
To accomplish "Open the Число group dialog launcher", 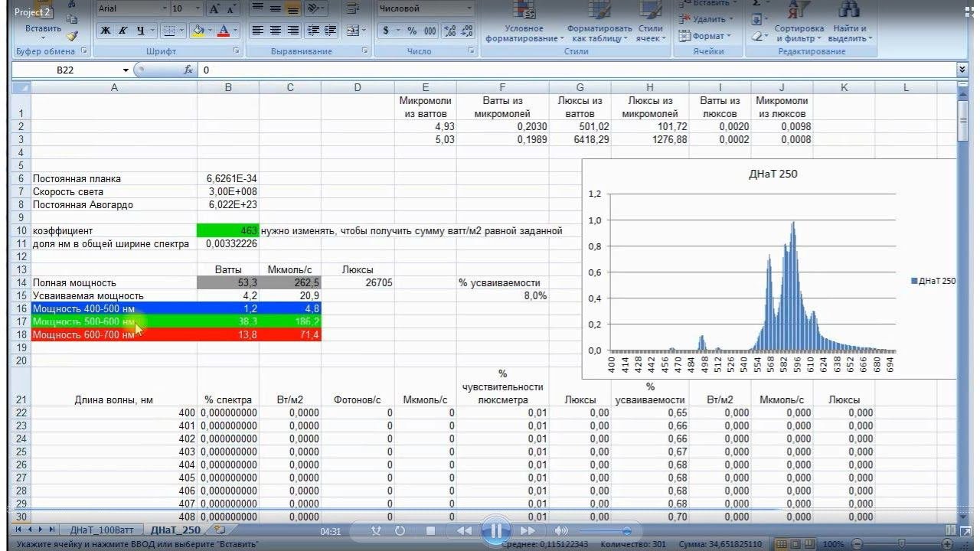I will (x=470, y=51).
